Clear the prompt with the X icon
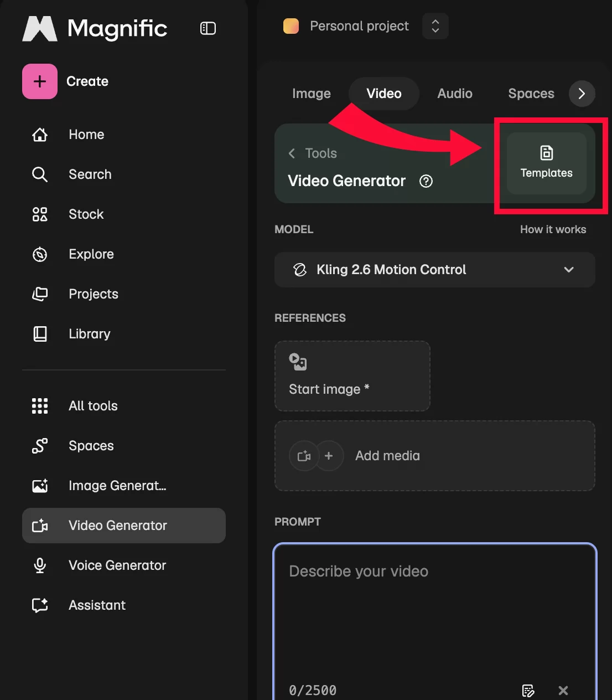The height and width of the screenshot is (700, 612). pyautogui.click(x=563, y=691)
